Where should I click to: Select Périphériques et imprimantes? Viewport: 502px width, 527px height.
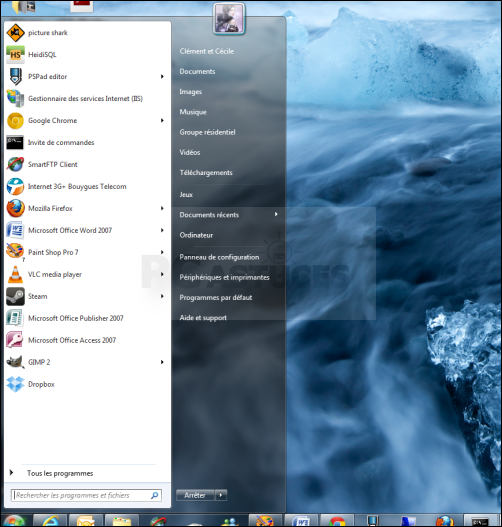(224, 277)
